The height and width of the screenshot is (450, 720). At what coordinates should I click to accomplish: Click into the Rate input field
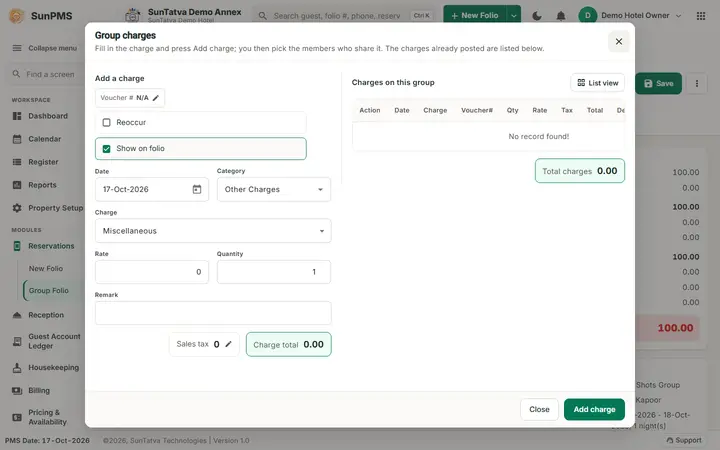[x=152, y=272]
